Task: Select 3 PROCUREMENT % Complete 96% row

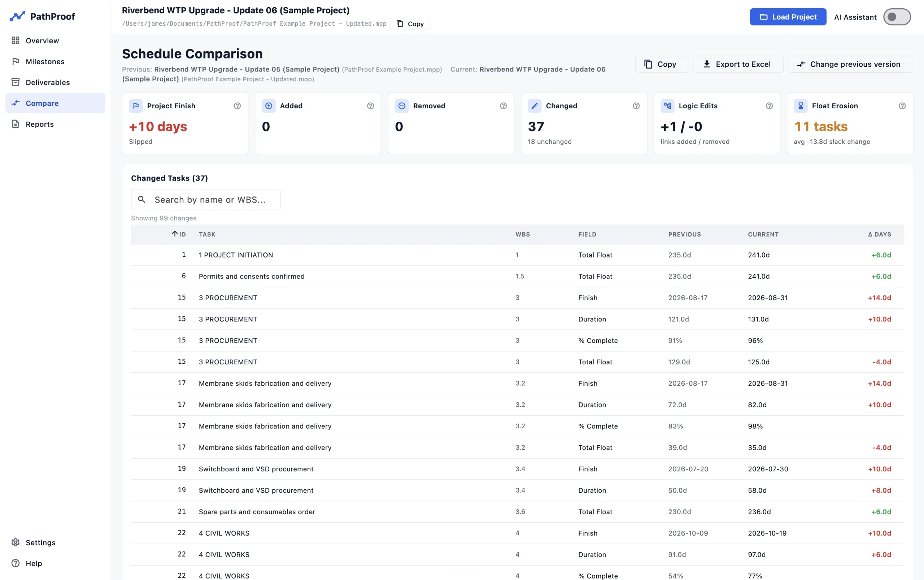Action: pos(517,341)
